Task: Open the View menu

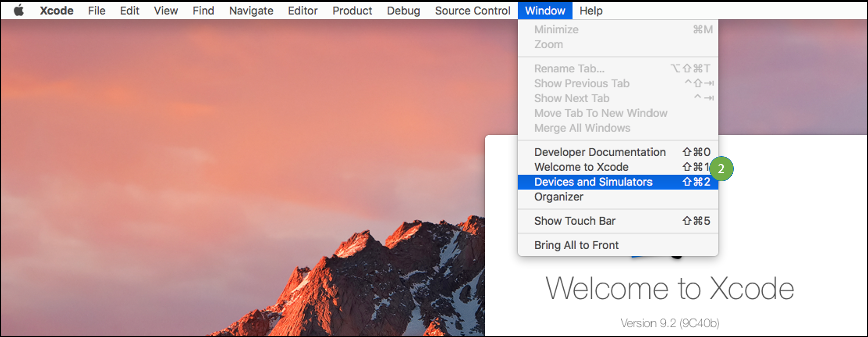Action: pyautogui.click(x=166, y=10)
